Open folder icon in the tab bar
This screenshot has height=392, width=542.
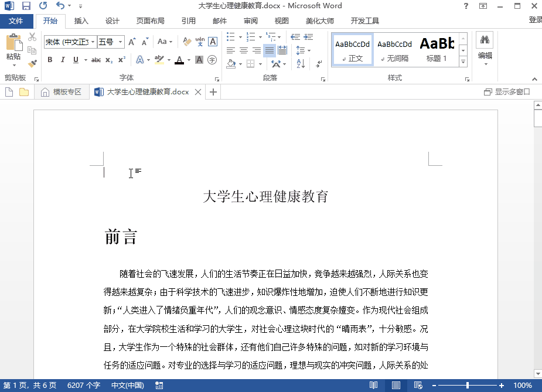click(x=24, y=92)
